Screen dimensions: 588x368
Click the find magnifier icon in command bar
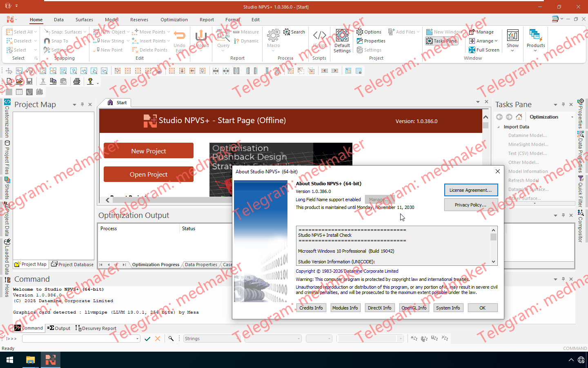coord(171,339)
